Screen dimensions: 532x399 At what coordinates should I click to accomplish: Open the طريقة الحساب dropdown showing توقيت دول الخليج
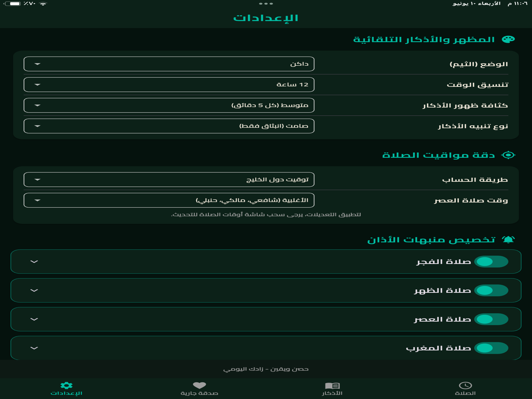pyautogui.click(x=169, y=180)
